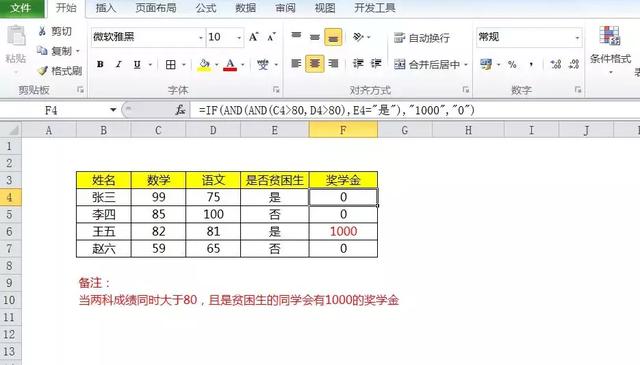This screenshot has height=365, width=640.
Task: Toggle Italic formatting
Action: [118, 64]
